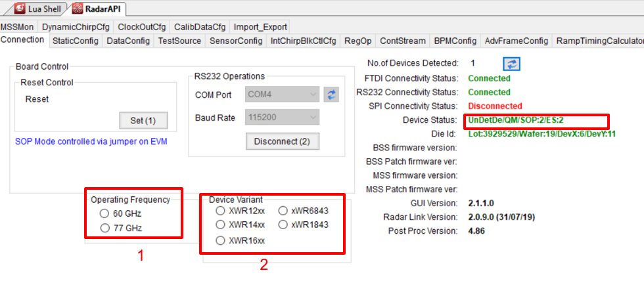Viewport: 644px width, 283px height.
Task: Choose the XWR12xx device variant
Action: coord(220,211)
